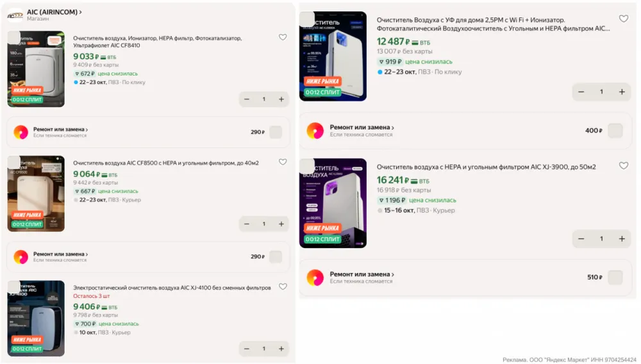This screenshot has width=641, height=364.
Task: Increase quantity of AIC XJ-3900 purifier
Action: (x=622, y=238)
